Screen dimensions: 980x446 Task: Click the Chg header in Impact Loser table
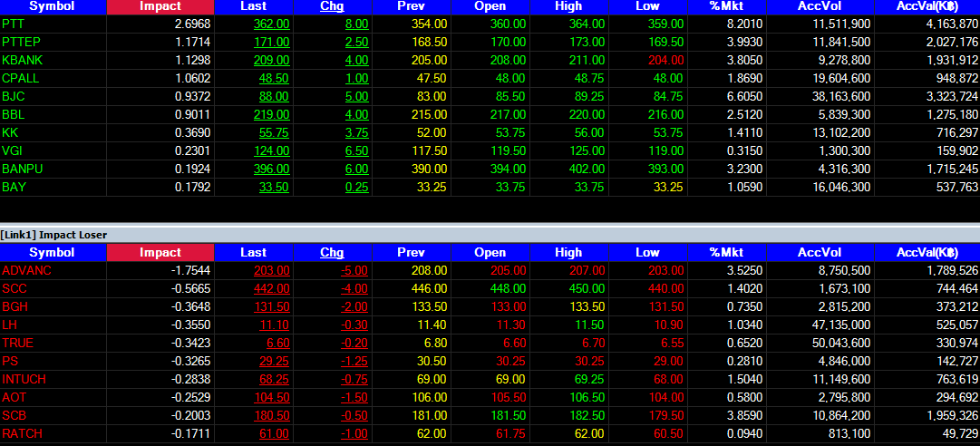[x=332, y=252]
